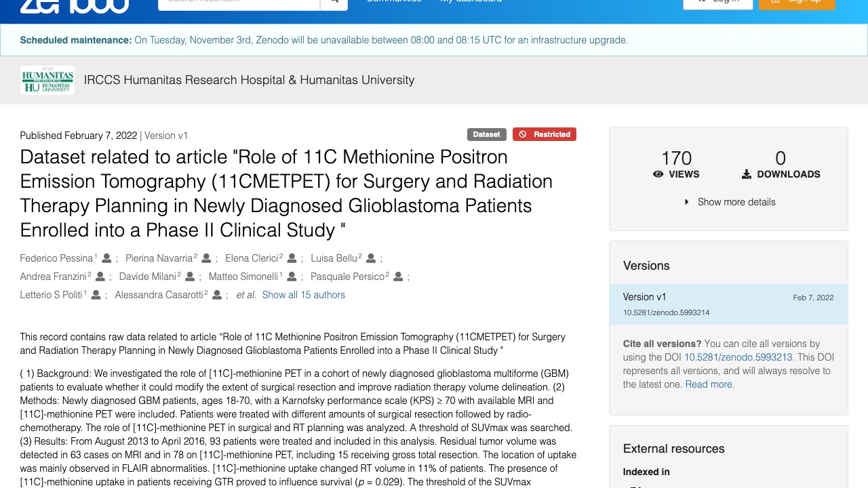The height and width of the screenshot is (488, 868).
Task: Expand Show more details statistics
Action: point(729,202)
